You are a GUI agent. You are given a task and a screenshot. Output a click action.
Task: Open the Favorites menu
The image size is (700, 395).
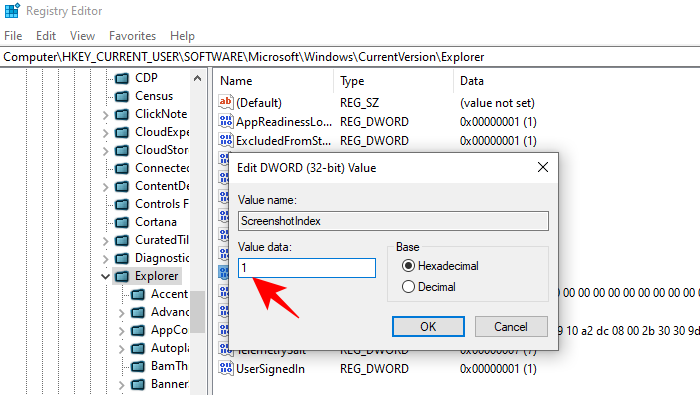(x=133, y=36)
